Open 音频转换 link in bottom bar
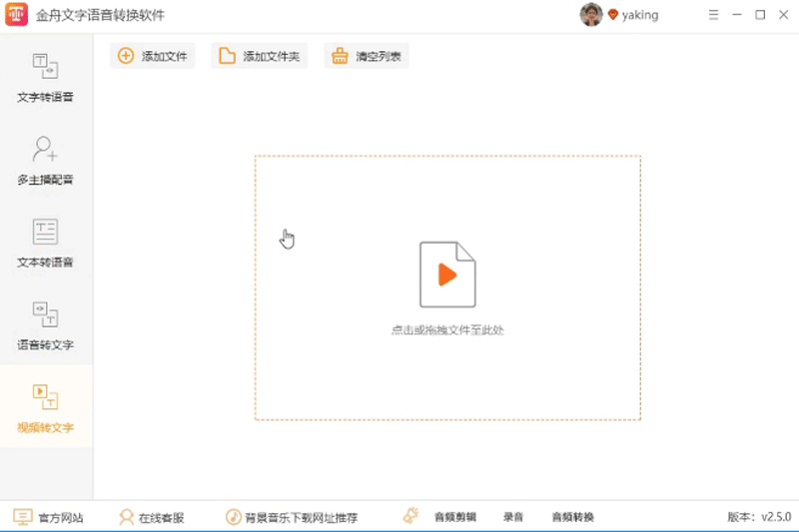This screenshot has width=799, height=532. click(x=572, y=517)
